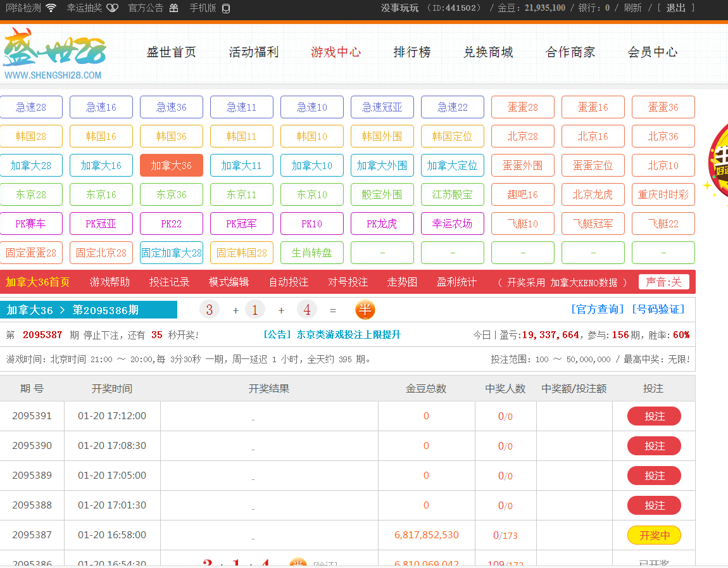728x568 pixels.
Task: Click the red number 3 result ball
Action: click(x=210, y=310)
